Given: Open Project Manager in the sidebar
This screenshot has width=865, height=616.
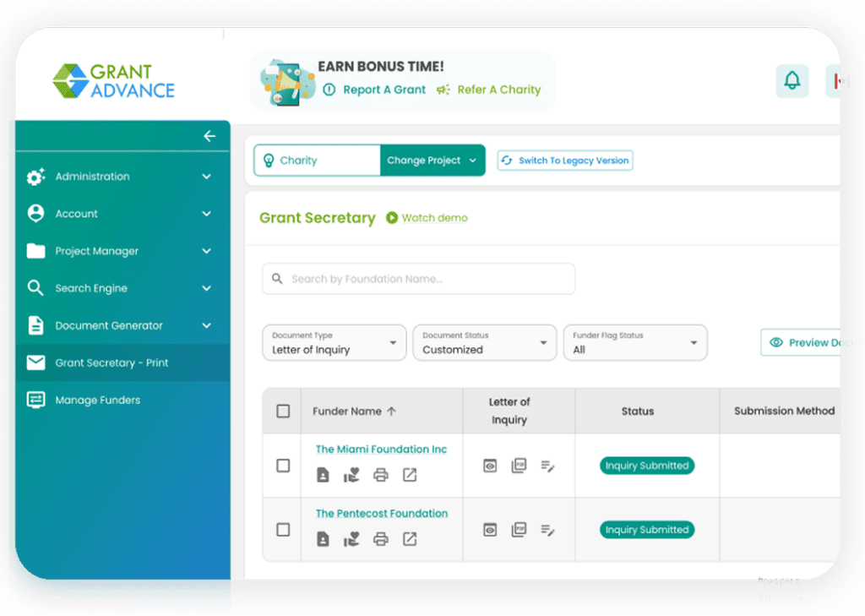Looking at the screenshot, I should click(122, 251).
